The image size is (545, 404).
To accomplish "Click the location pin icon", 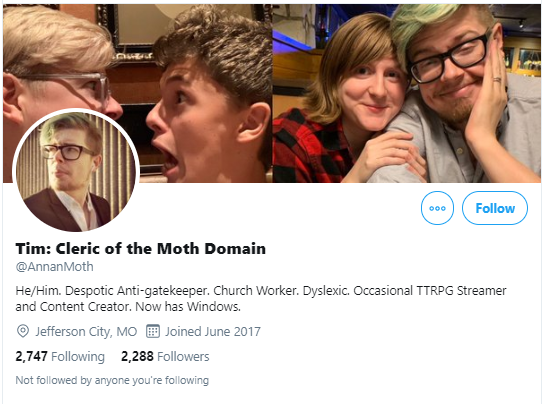I will (x=23, y=331).
